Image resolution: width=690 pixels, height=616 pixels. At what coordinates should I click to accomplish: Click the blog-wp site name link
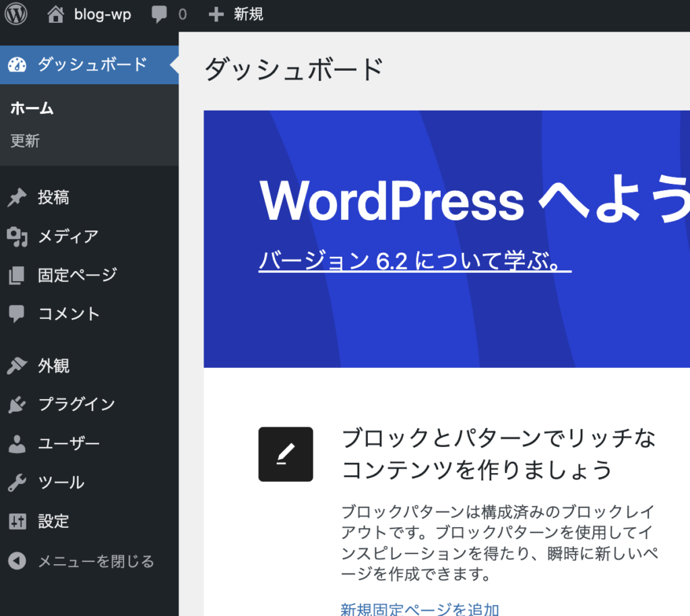(102, 15)
